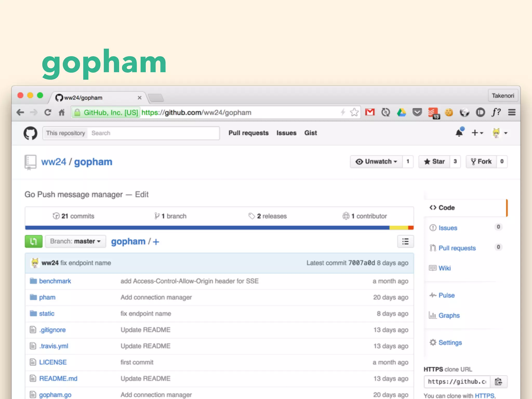Click the browser address bar URL
532x399 pixels.
tap(196, 112)
